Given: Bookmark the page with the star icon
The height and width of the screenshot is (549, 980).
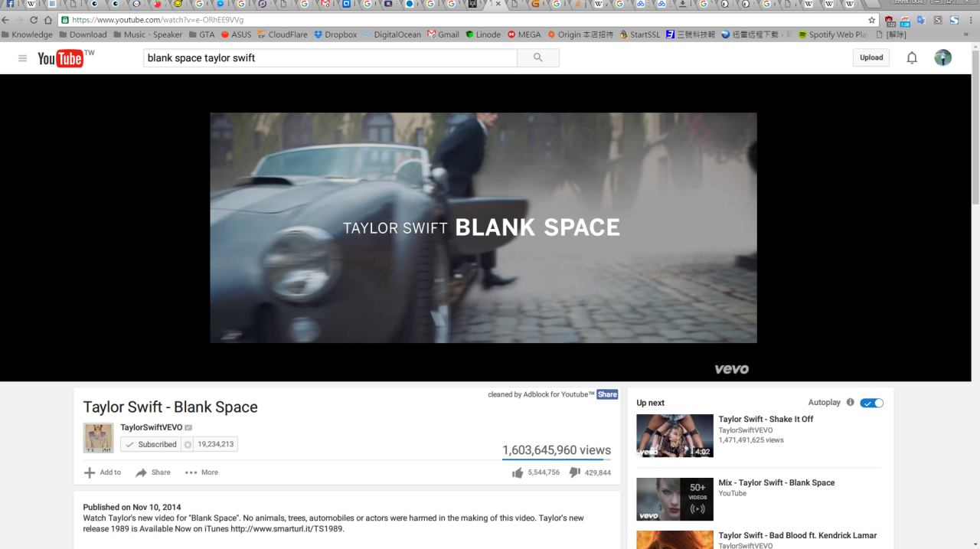Looking at the screenshot, I should [x=872, y=20].
